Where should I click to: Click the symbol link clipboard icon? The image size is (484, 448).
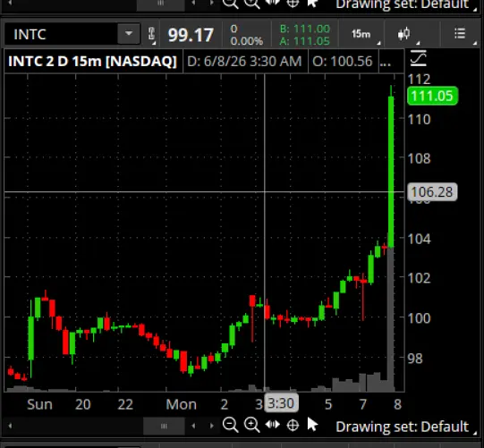(x=151, y=34)
